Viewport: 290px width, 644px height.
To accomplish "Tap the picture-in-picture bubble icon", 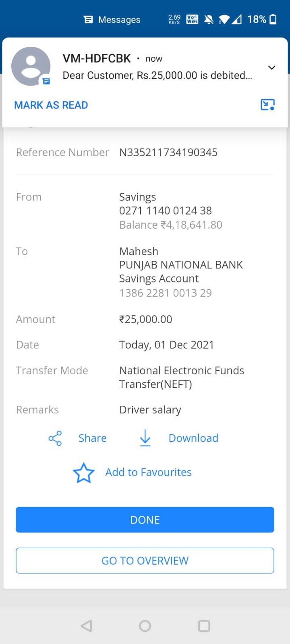I will [x=267, y=105].
